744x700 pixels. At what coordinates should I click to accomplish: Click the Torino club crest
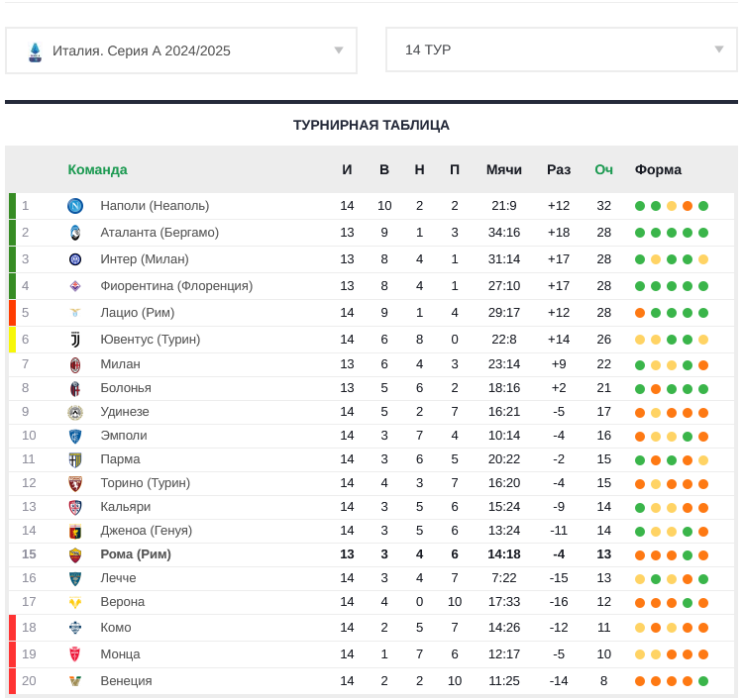(75, 483)
